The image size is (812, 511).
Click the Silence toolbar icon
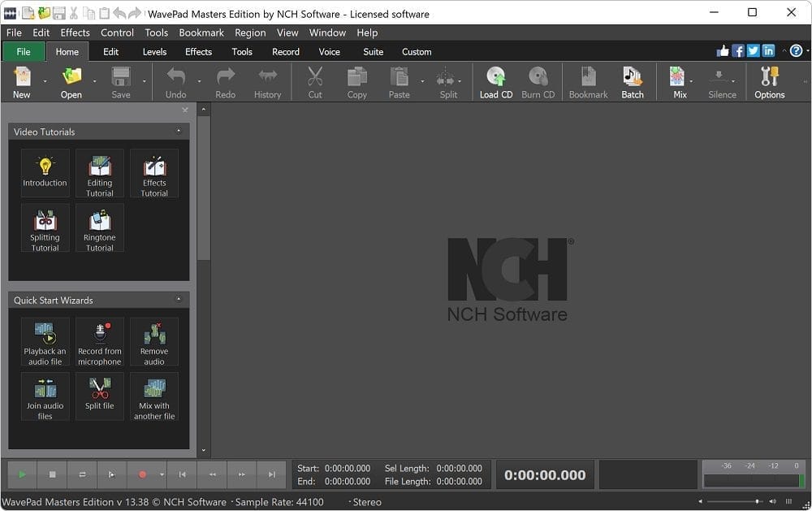coord(722,82)
